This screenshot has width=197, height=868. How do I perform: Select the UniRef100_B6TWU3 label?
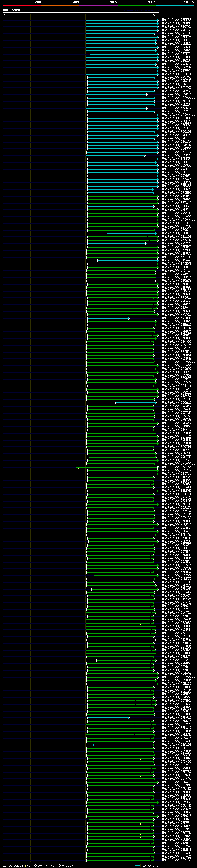(177, 57)
